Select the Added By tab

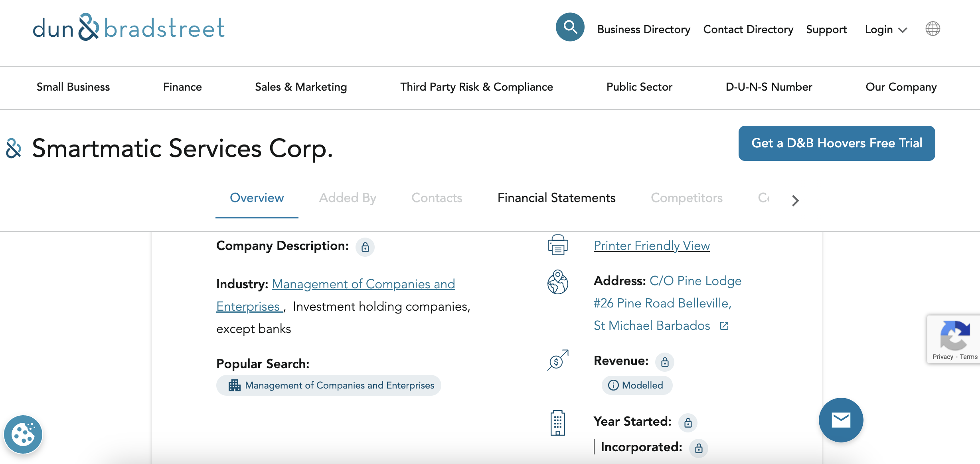(348, 198)
